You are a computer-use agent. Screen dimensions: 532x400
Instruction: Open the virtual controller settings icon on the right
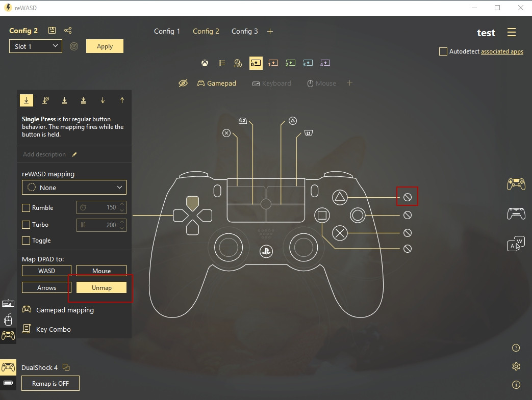point(516,184)
